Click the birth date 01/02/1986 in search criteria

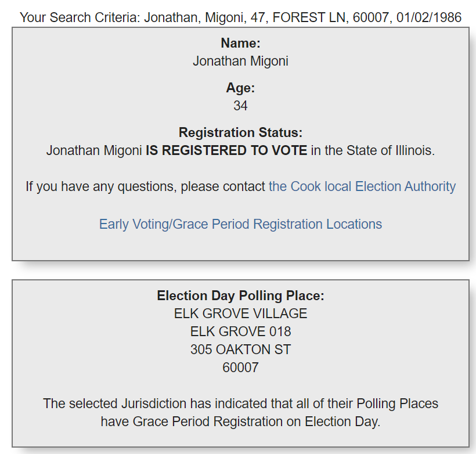[429, 17]
